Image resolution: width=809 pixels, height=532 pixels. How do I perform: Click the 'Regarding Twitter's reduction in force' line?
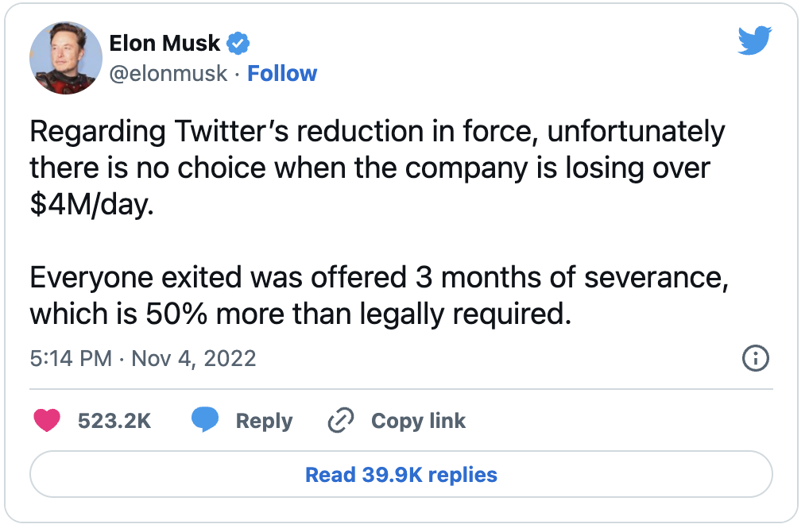click(x=377, y=131)
